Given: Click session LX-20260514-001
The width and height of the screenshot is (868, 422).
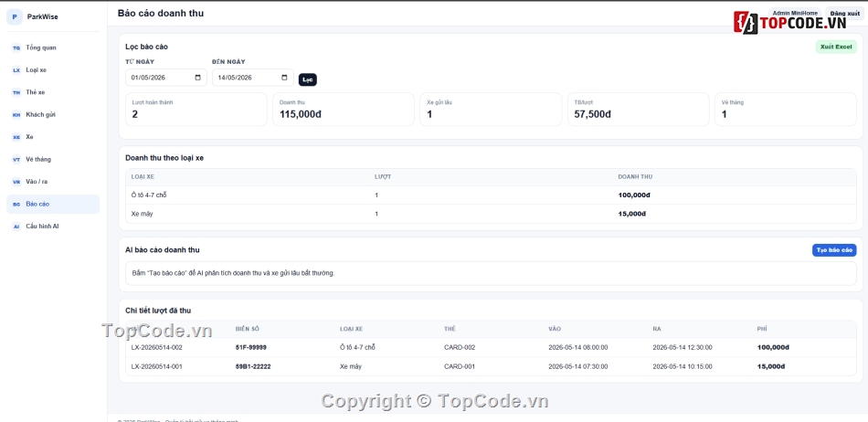Looking at the screenshot, I should point(156,366).
